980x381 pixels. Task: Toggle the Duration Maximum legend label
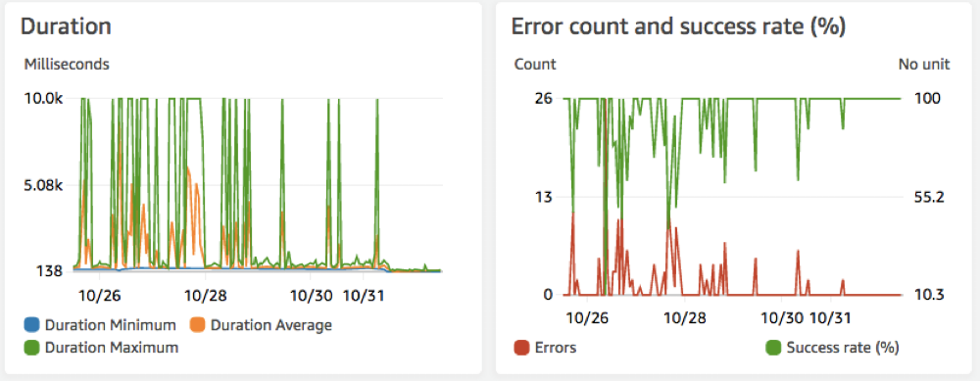click(112, 348)
